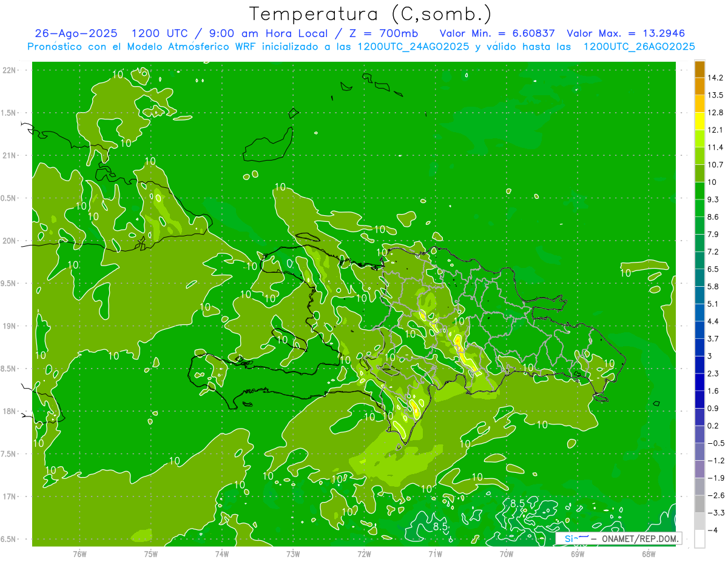Click the '76W' longitude axis label
The image size is (728, 562).
79,554
